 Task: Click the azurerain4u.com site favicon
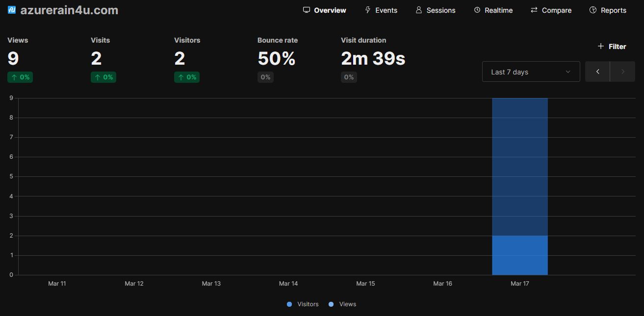(12, 10)
